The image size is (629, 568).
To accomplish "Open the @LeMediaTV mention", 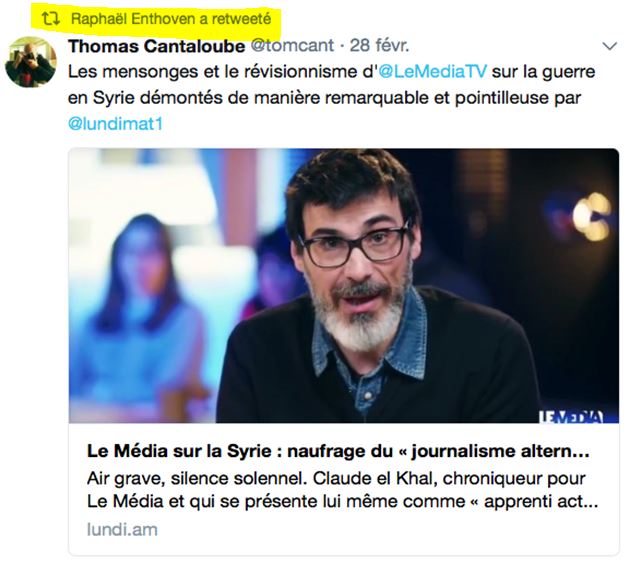I will [x=433, y=72].
